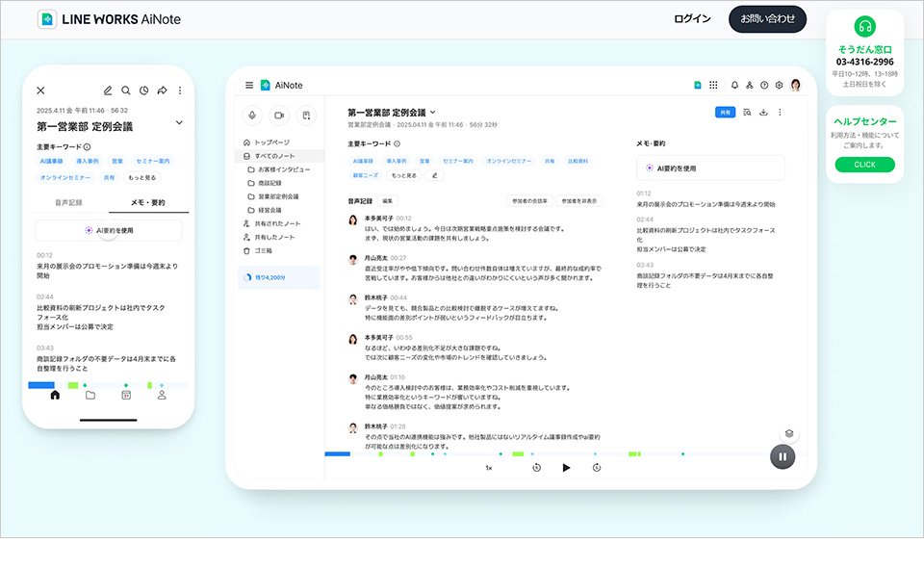Open 営業部定例会議 folder
Image resolution: width=924 pixels, height=568 pixels.
(273, 196)
